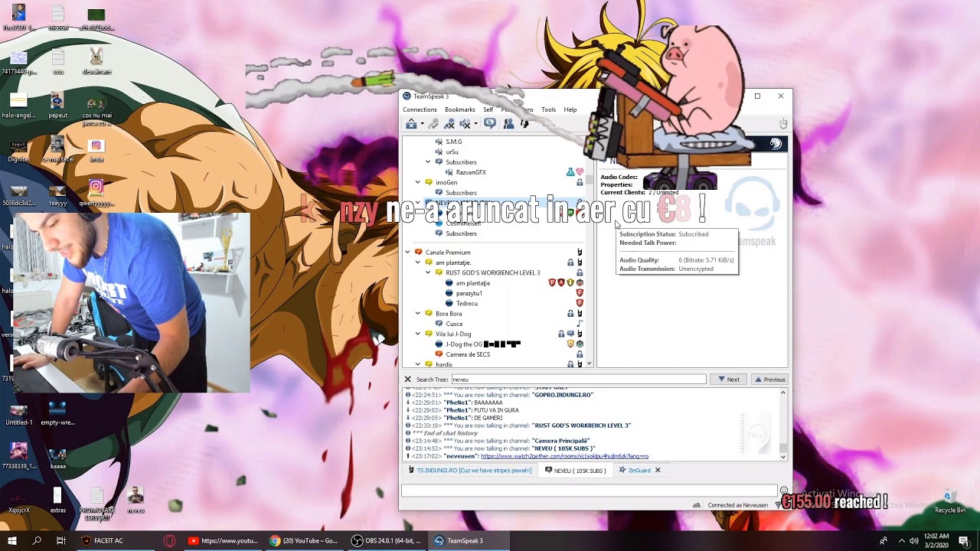This screenshot has height=551, width=980.
Task: Click the lock icon on imoGen row
Action: (580, 182)
